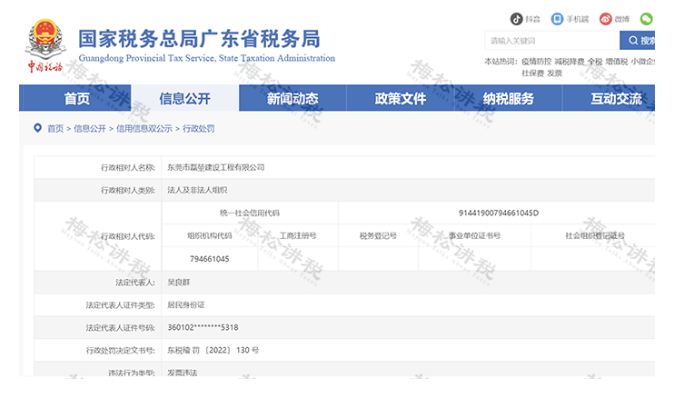The height and width of the screenshot is (399, 674).
Task: Focus the keyword search field 请输入关键词
Action: (x=552, y=40)
